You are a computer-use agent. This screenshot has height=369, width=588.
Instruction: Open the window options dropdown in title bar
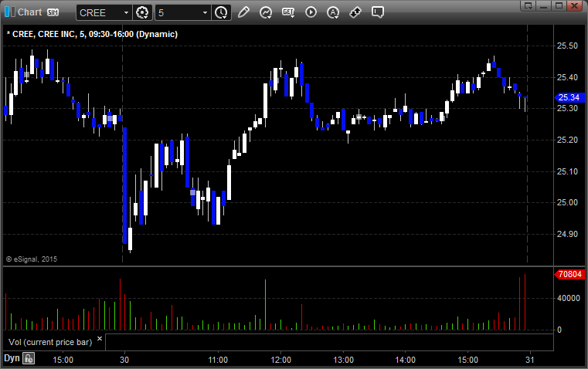tap(528, 5)
